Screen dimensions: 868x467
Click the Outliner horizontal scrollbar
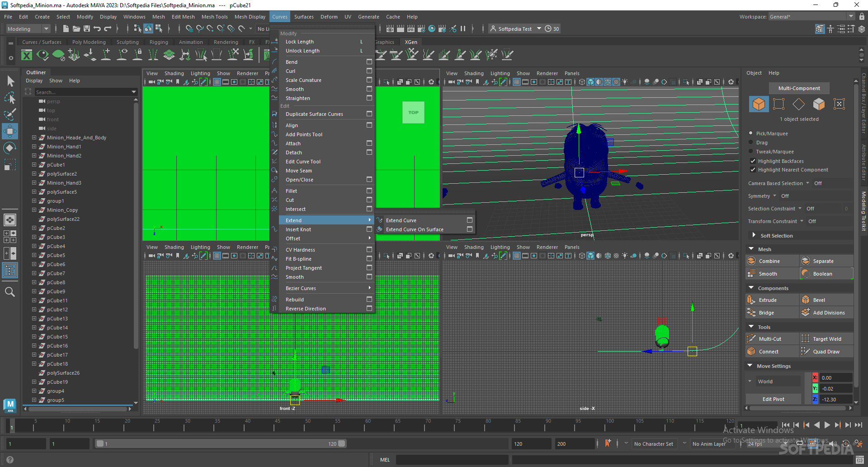pyautogui.click(x=77, y=409)
